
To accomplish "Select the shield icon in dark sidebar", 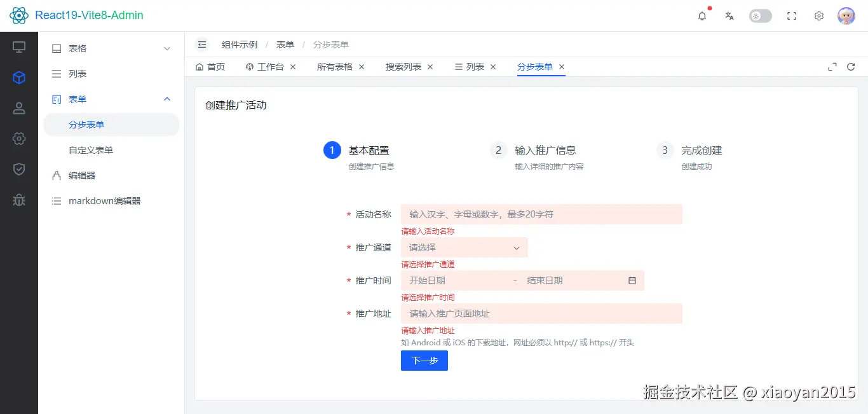I will 19,169.
